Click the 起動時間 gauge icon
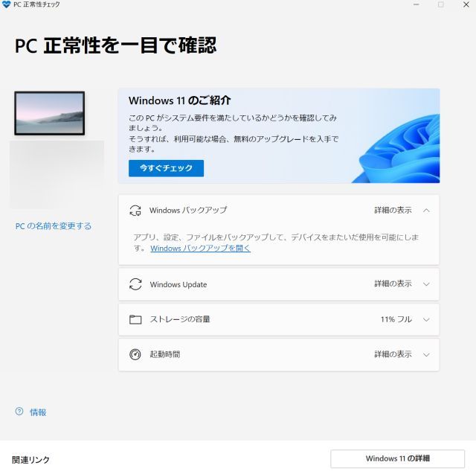This screenshot has height=474, width=476. pyautogui.click(x=135, y=354)
